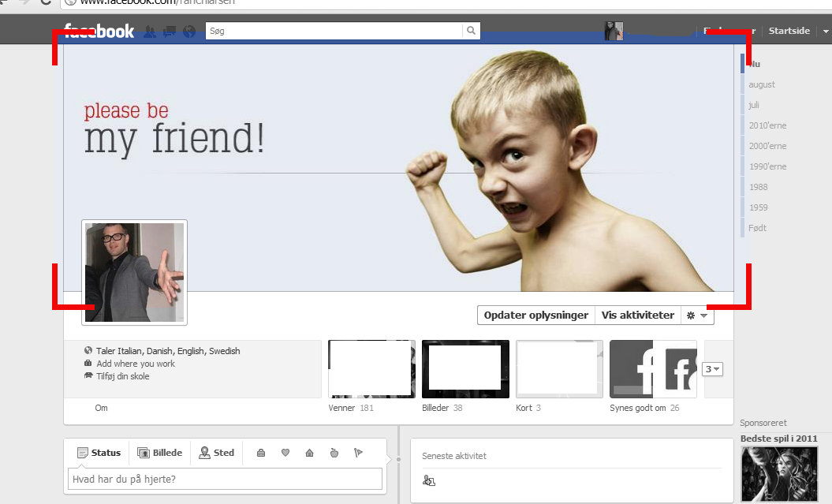Image resolution: width=832 pixels, height=504 pixels.
Task: Click the Vis aktiviteter button
Action: point(638,315)
